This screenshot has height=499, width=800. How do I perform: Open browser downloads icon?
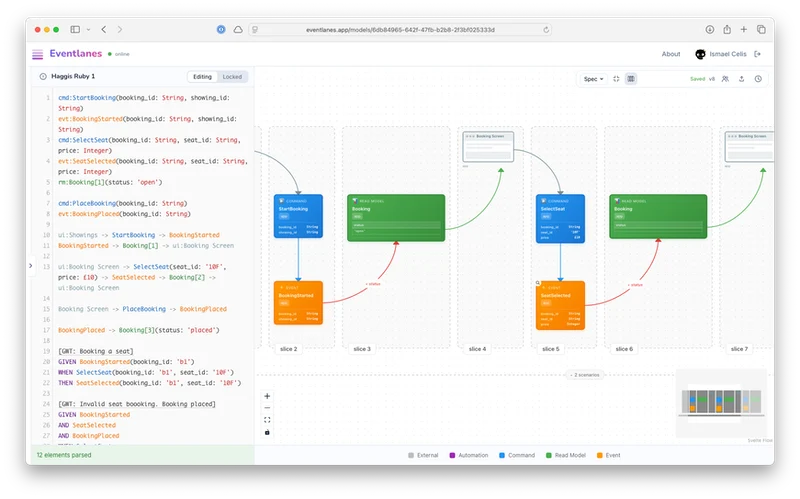[x=710, y=30]
